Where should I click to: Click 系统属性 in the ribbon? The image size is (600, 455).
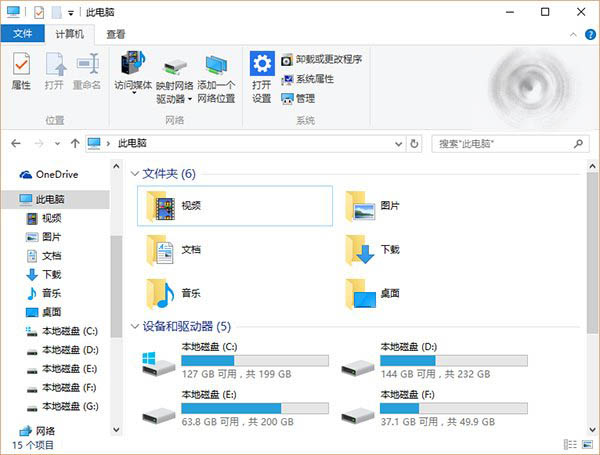pos(308,79)
